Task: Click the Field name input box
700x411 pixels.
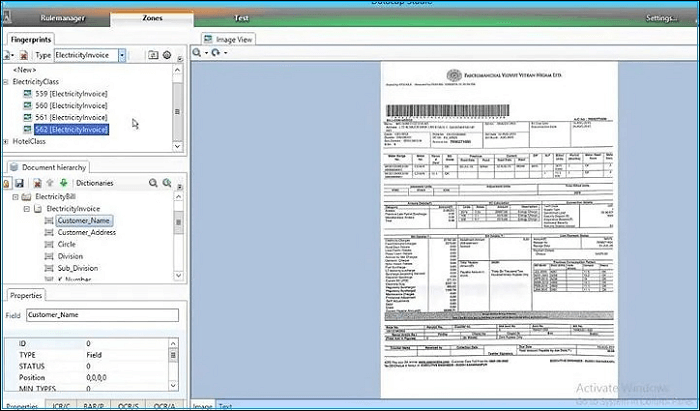Action: coord(102,315)
